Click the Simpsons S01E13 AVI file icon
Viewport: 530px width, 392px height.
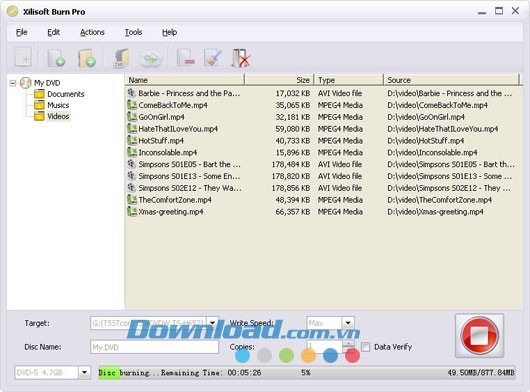point(131,176)
